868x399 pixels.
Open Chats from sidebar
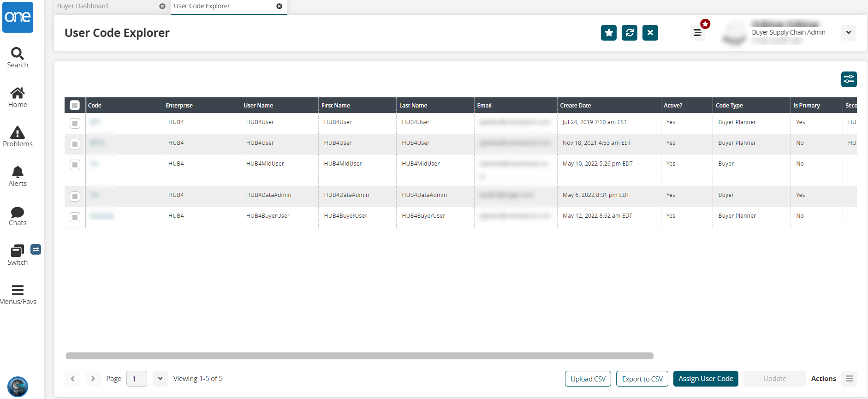(18, 216)
